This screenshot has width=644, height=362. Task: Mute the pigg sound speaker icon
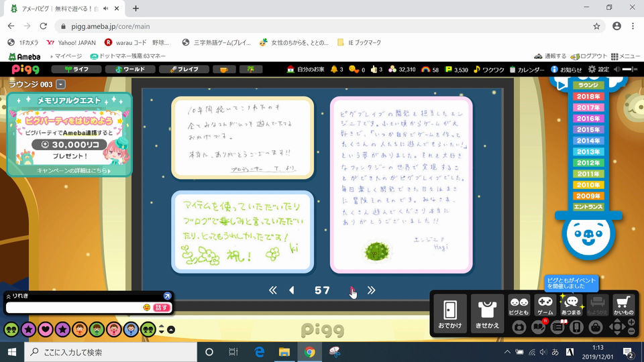616,69
